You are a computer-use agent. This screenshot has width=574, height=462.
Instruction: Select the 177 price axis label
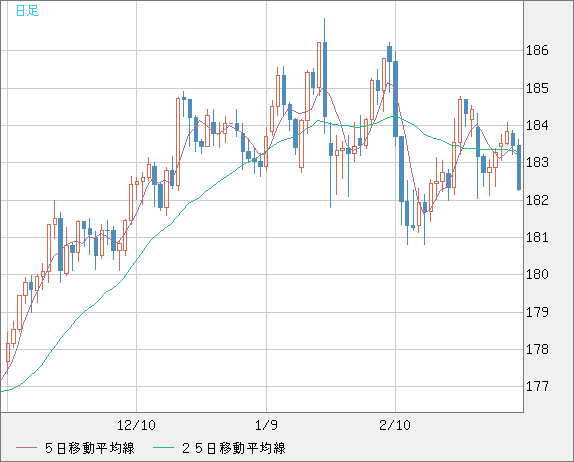tap(537, 386)
